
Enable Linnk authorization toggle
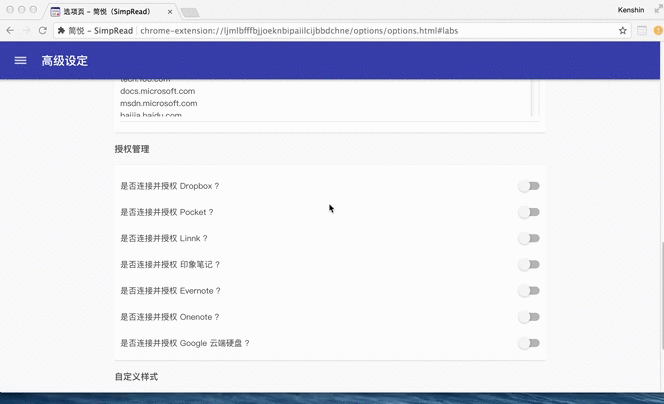point(529,238)
